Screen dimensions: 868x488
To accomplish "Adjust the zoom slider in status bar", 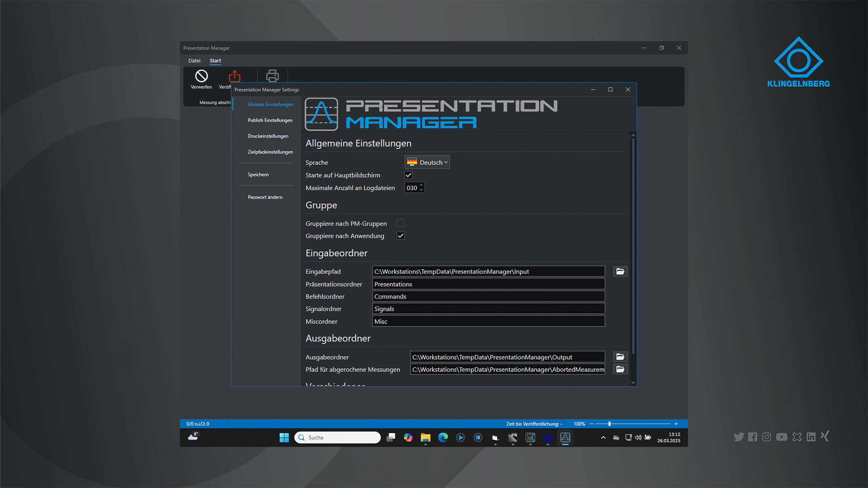I will (x=609, y=424).
